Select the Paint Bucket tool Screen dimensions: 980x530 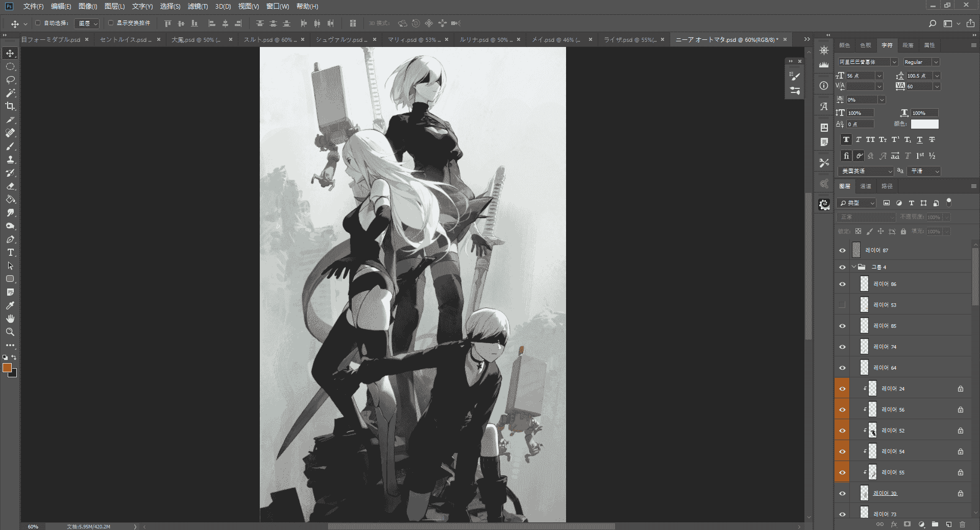tap(10, 200)
